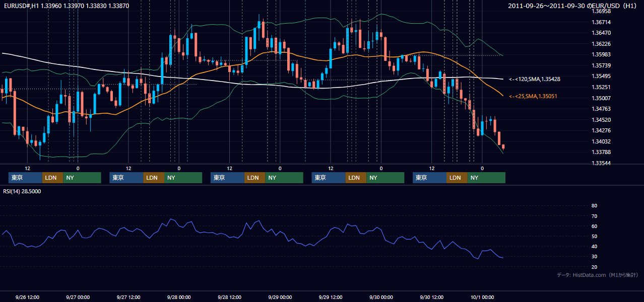The width and height of the screenshot is (644, 302).
Task: Click the LDN session block for 9/28
Action: tap(254, 178)
